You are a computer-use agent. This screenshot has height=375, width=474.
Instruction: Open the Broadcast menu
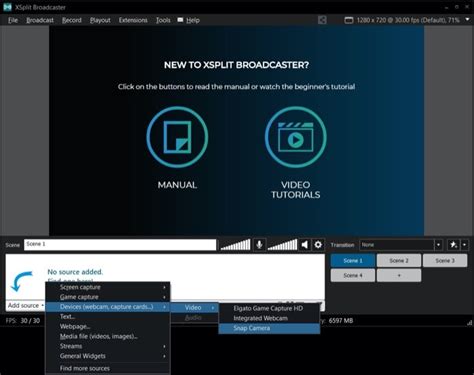pos(40,20)
